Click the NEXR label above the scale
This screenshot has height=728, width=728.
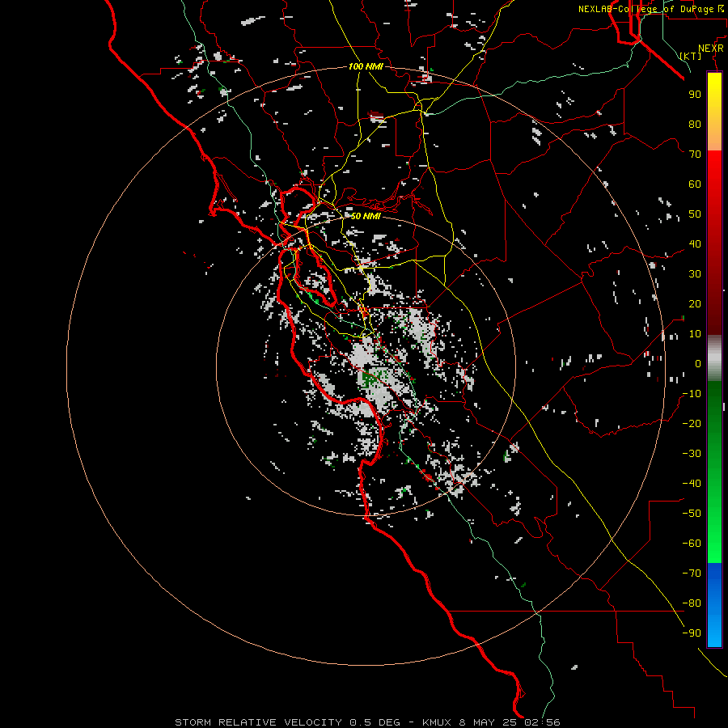coord(711,49)
